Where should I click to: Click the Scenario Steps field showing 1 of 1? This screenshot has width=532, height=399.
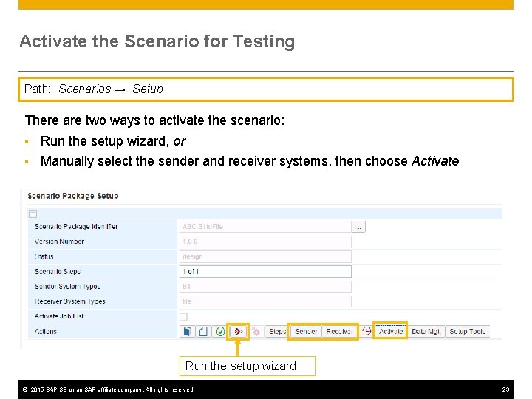click(265, 271)
